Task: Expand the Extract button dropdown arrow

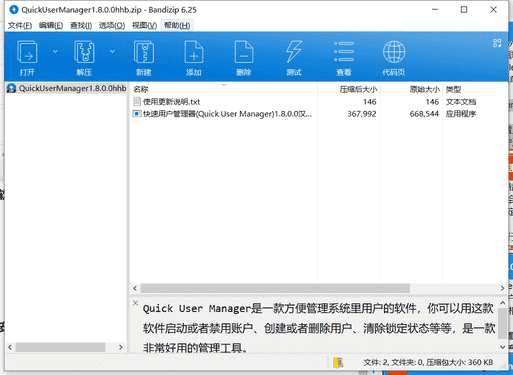Action: pos(112,51)
